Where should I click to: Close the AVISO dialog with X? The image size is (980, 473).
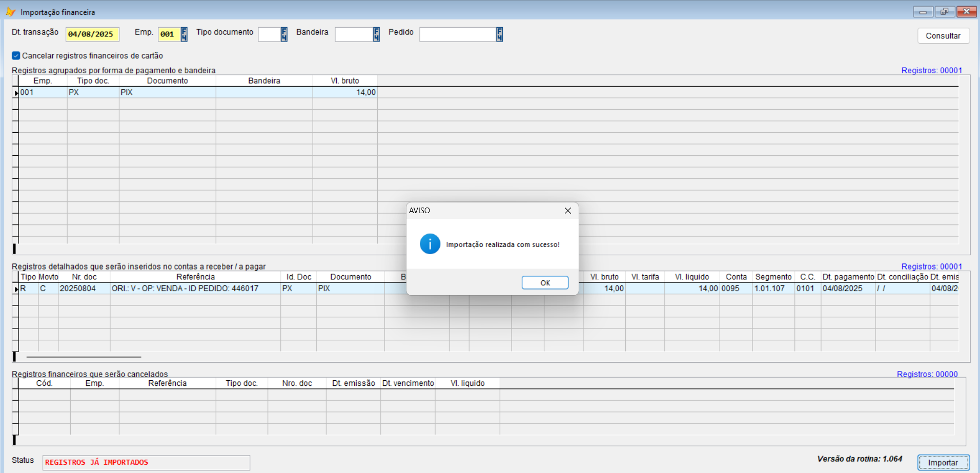567,211
